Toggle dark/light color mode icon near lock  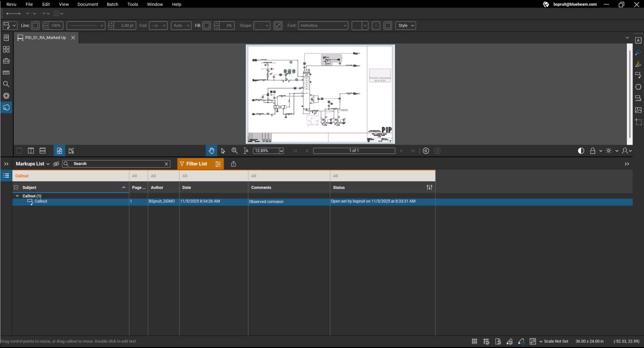(x=581, y=151)
